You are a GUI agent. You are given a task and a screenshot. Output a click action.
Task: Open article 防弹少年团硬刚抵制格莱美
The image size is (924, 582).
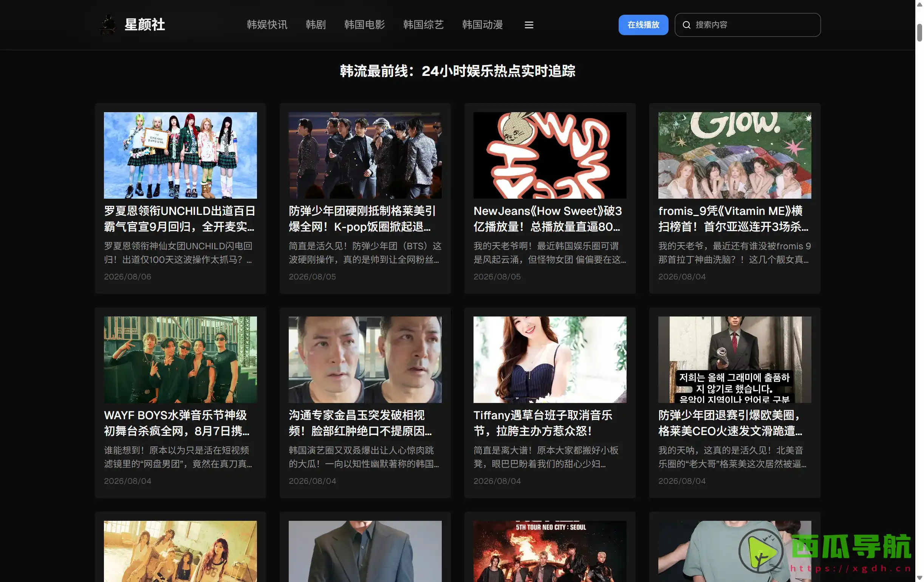point(362,219)
